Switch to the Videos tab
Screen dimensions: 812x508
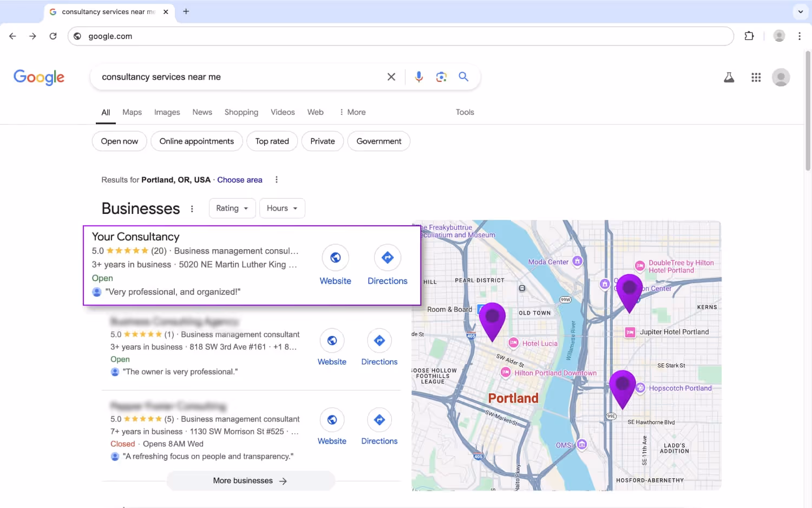point(283,112)
